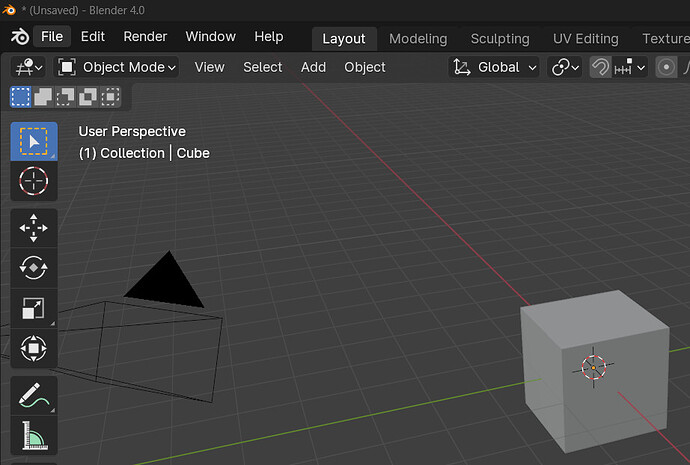Click the Select menu in viewport header
The height and width of the screenshot is (465, 690).
(x=262, y=67)
